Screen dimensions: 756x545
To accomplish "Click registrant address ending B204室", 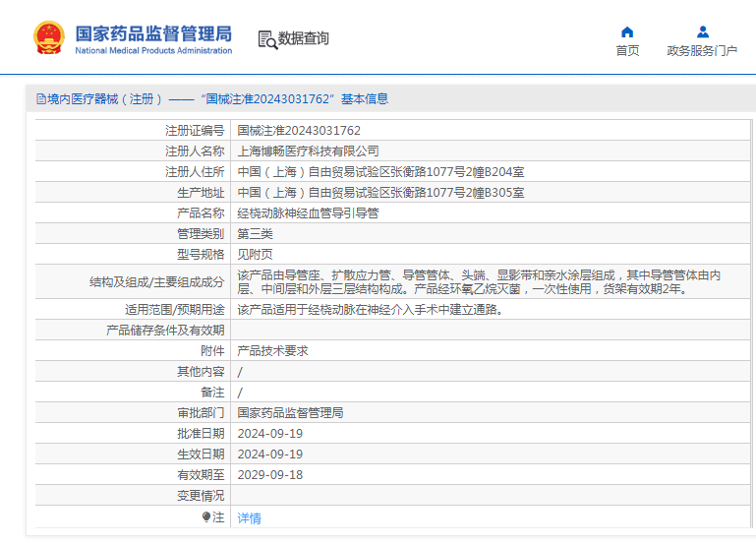I will pos(380,172).
